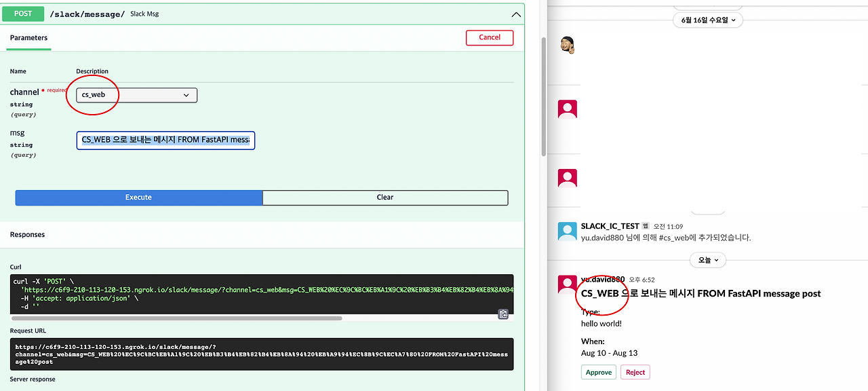Screen dimensions: 868x391
Task: Open the 오늘 date divider dropdown
Action: (708, 260)
